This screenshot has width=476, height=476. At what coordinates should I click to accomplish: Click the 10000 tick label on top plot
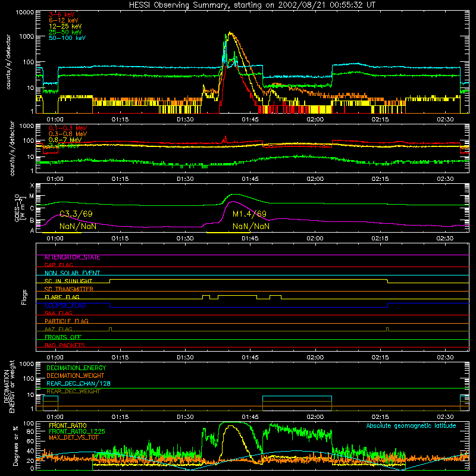25,12
